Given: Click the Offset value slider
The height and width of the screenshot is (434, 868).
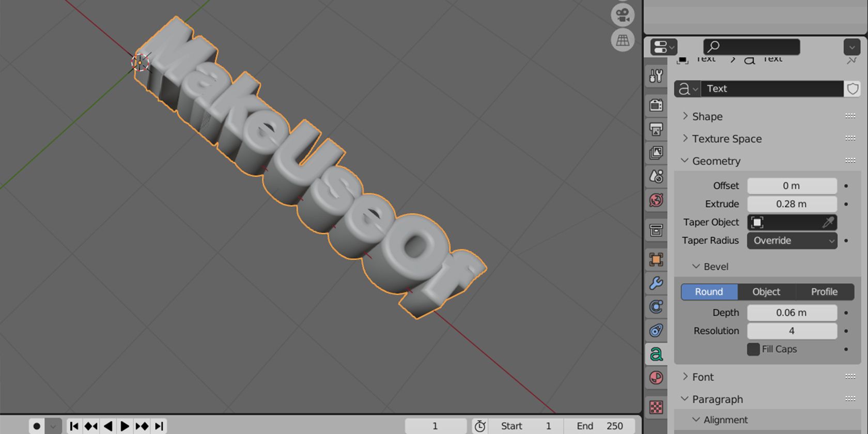Looking at the screenshot, I should pos(792,185).
